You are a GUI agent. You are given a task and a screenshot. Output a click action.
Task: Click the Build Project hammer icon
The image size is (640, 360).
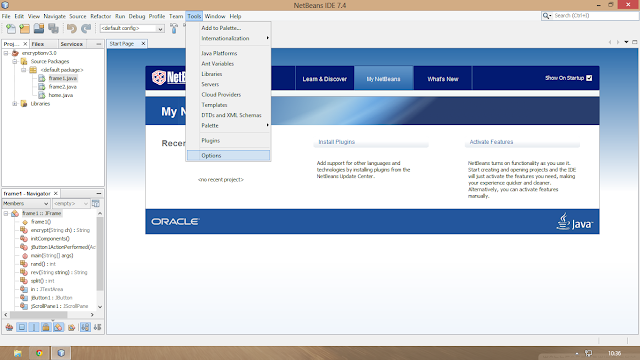coord(174,29)
